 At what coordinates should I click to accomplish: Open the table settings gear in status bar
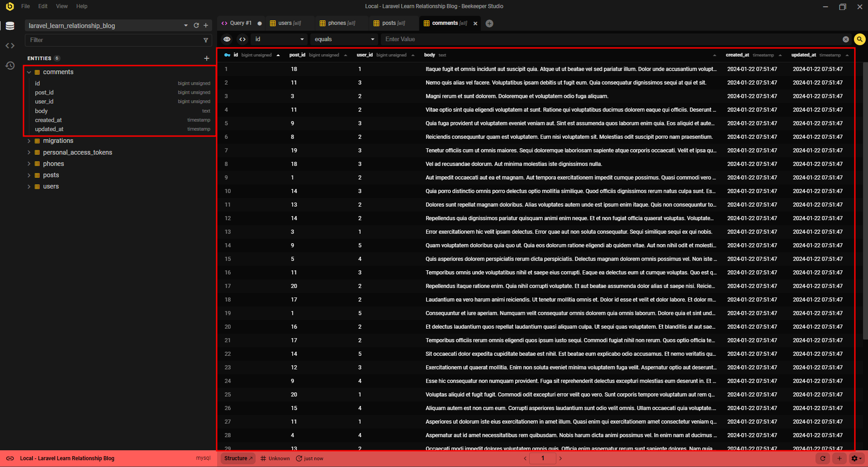coord(854,458)
